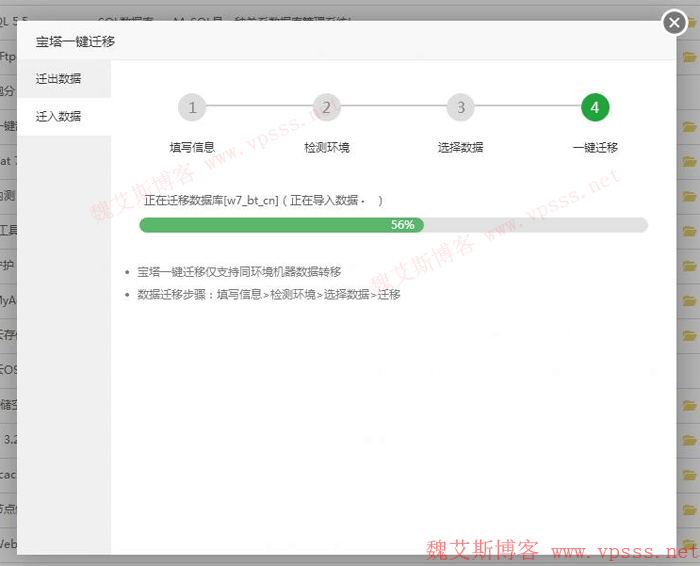Click the green step 4 circle
Image resolution: width=700 pixels, height=566 pixels.
(x=594, y=107)
